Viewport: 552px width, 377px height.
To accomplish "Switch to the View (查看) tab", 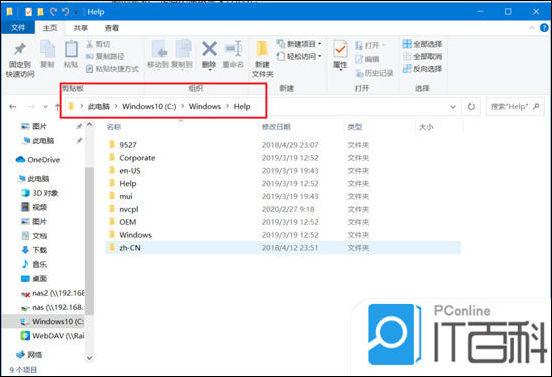I will pos(112,27).
